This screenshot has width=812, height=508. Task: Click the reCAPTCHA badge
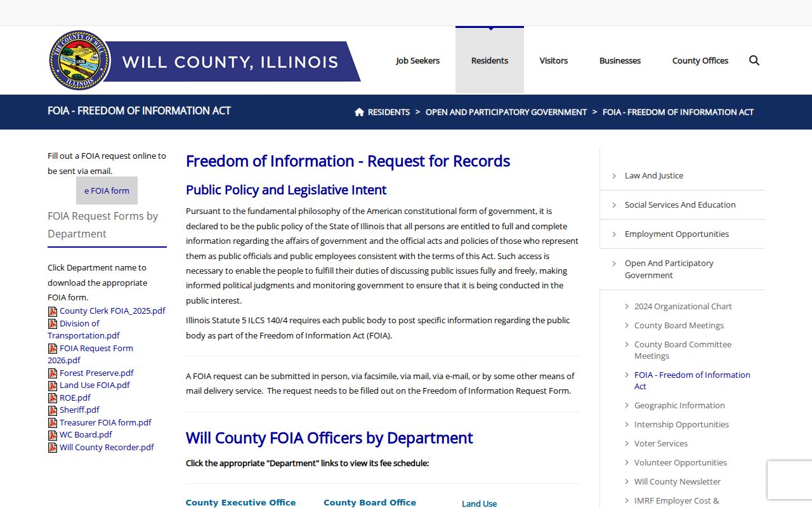[x=790, y=480]
